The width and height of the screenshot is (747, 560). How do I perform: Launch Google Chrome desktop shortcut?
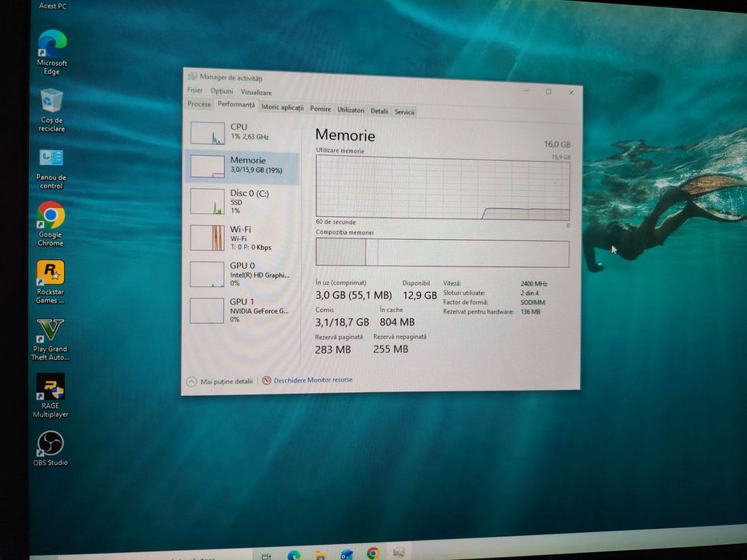click(x=50, y=224)
